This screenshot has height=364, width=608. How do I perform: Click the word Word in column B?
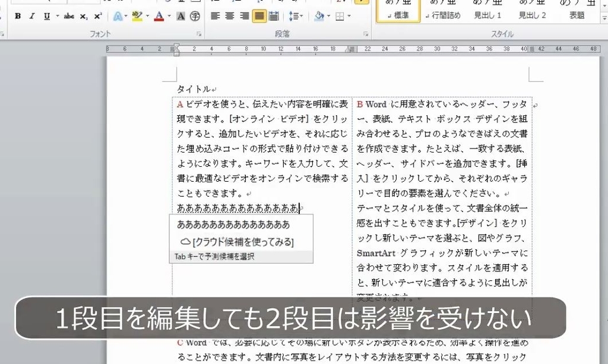click(x=376, y=105)
